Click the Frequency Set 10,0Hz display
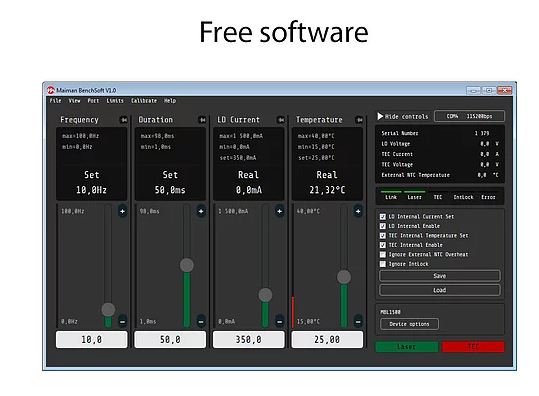The image size is (539, 396). click(x=91, y=182)
